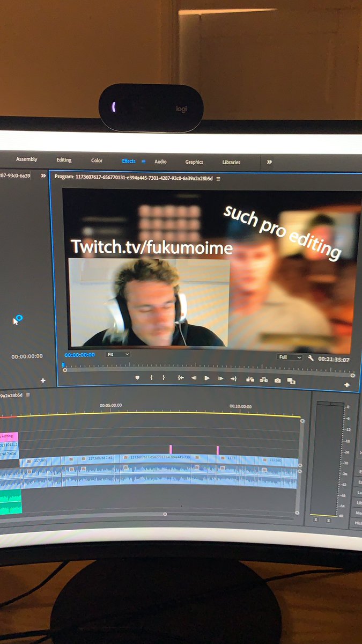The image size is (362, 644).
Task: Select the green audio clip
Action: [x=11, y=501]
